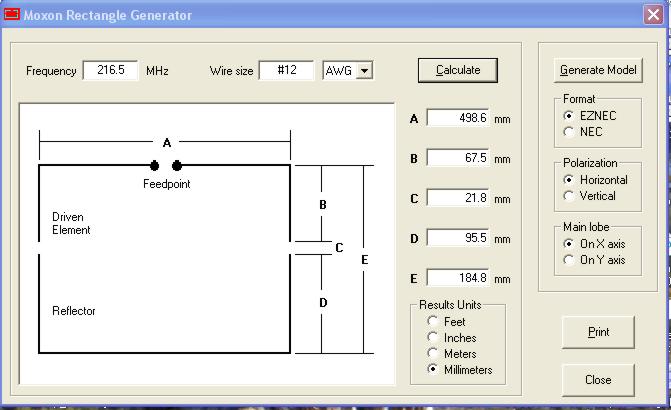Click the Generate Model button
Screen dimensions: 671x410
(x=598, y=71)
